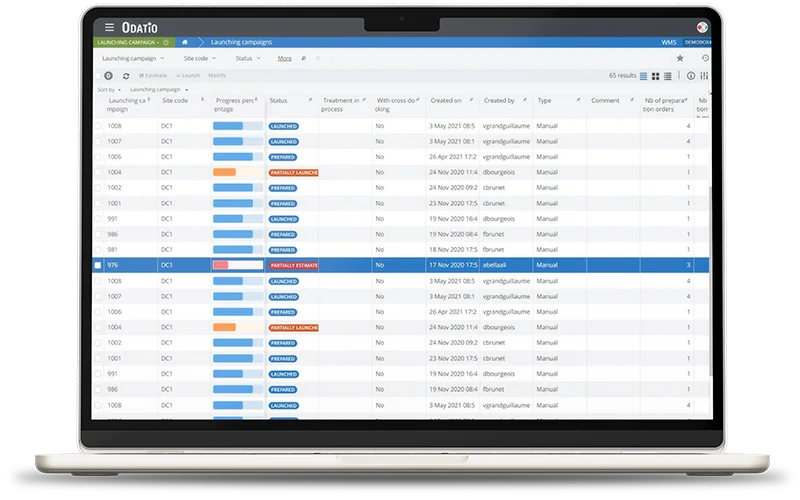
Task: Switch to the compact list view
Action: tap(668, 76)
